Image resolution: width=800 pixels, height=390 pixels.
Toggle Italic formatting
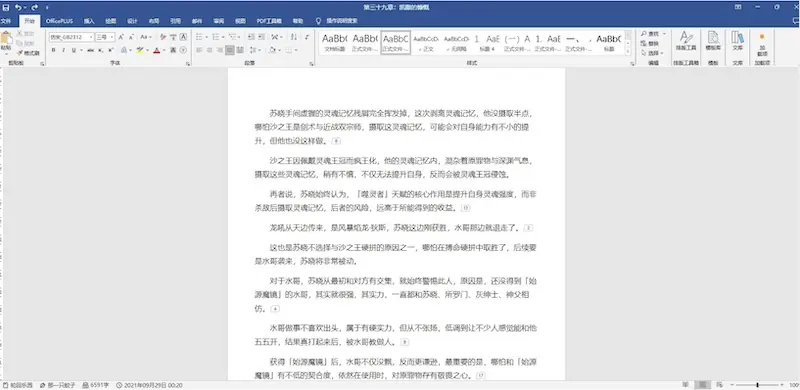(63, 50)
